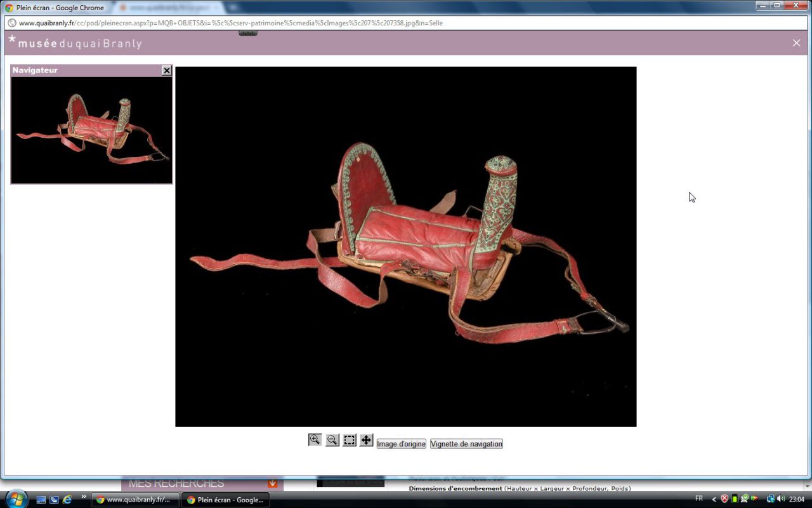Click the musée du quai Branly logo
Screen dimensions: 812x508
coord(75,43)
